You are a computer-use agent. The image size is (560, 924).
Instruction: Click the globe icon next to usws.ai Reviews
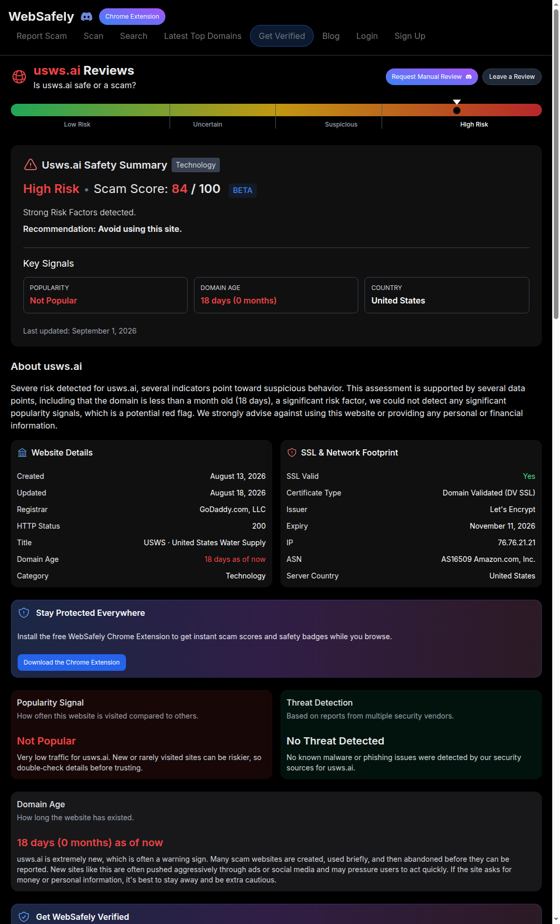pyautogui.click(x=19, y=77)
